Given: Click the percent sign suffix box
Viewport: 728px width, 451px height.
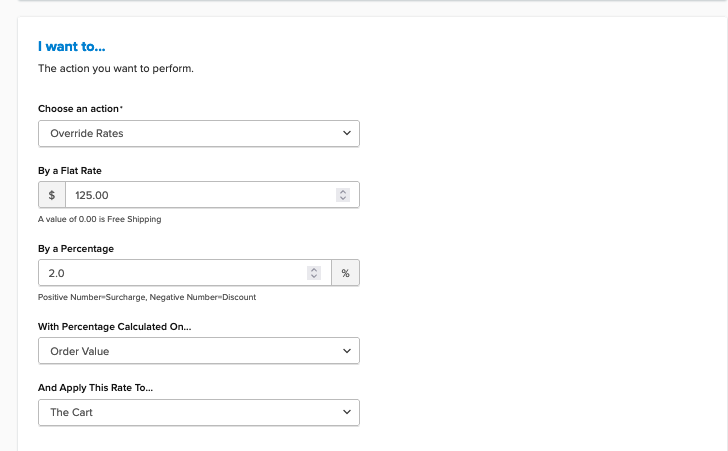Looking at the screenshot, I should 345,273.
